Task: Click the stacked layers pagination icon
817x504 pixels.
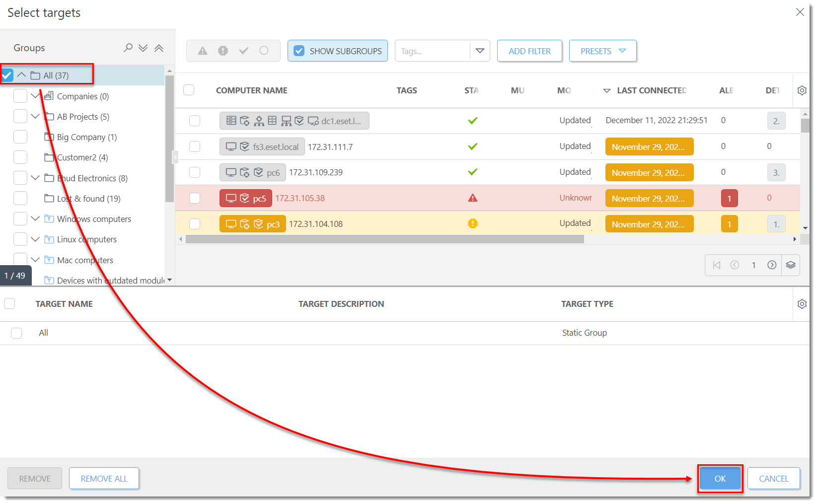Action: point(791,265)
